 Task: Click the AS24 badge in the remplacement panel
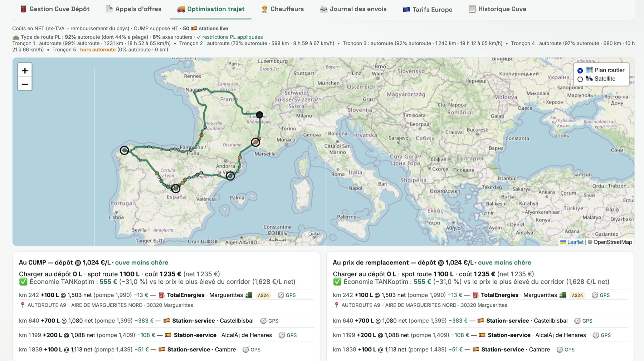point(577,295)
